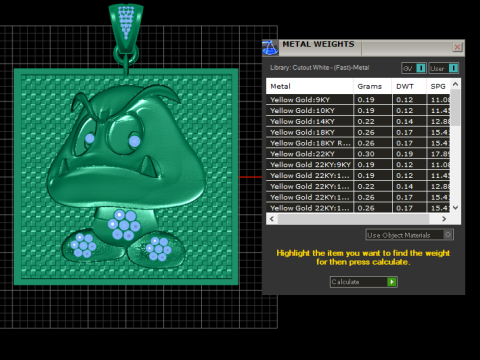Select the Yellow Gold 22KY:9KY row

click(x=358, y=165)
